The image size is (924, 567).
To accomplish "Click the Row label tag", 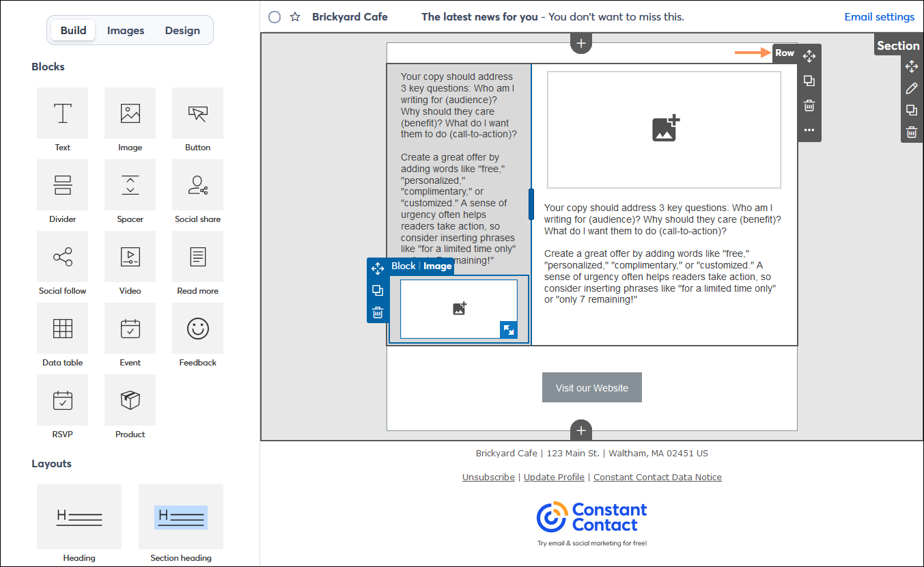I will point(785,53).
